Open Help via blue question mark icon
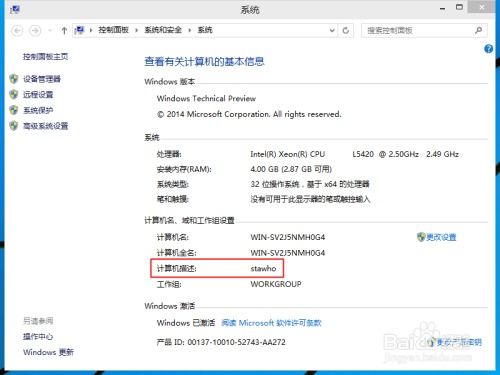Screen dimensions: 500x375 point(488,49)
